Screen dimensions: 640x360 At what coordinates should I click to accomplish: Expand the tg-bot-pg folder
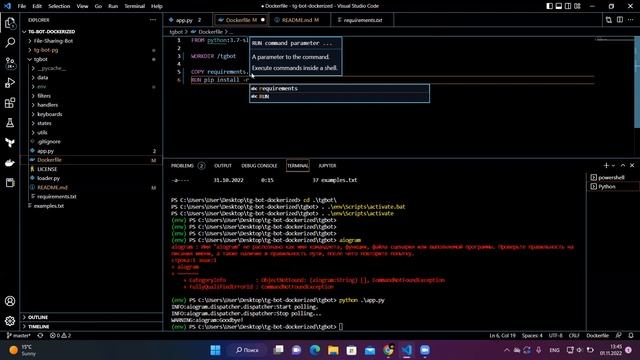click(46, 50)
